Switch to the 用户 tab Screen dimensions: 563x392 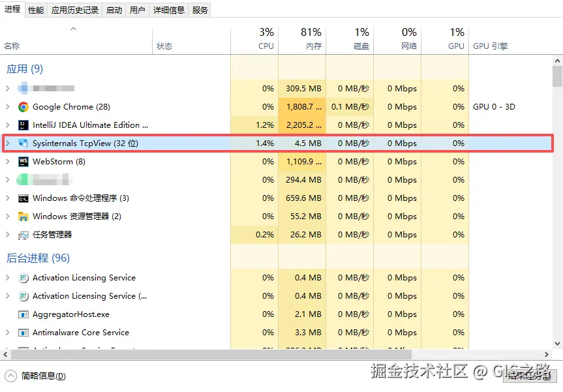tap(138, 10)
